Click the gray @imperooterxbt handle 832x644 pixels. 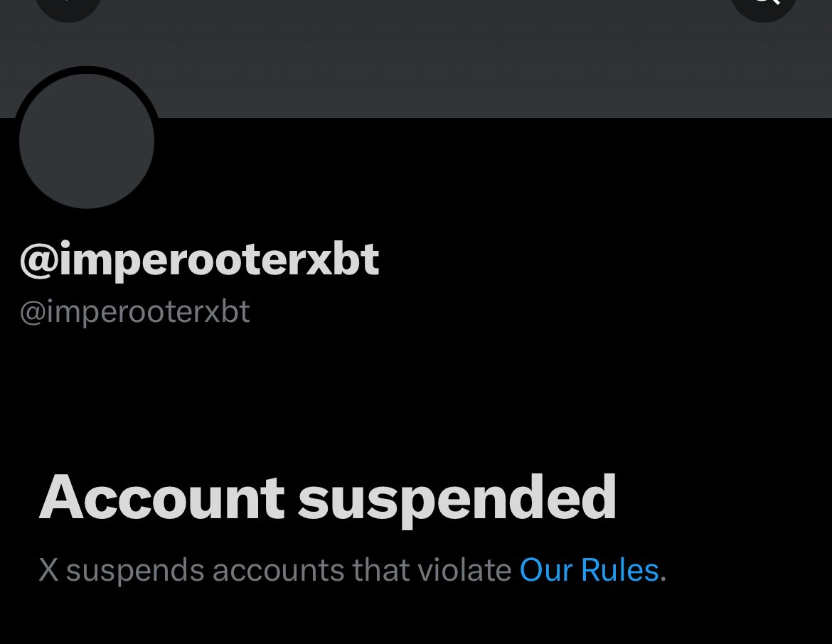pos(135,312)
